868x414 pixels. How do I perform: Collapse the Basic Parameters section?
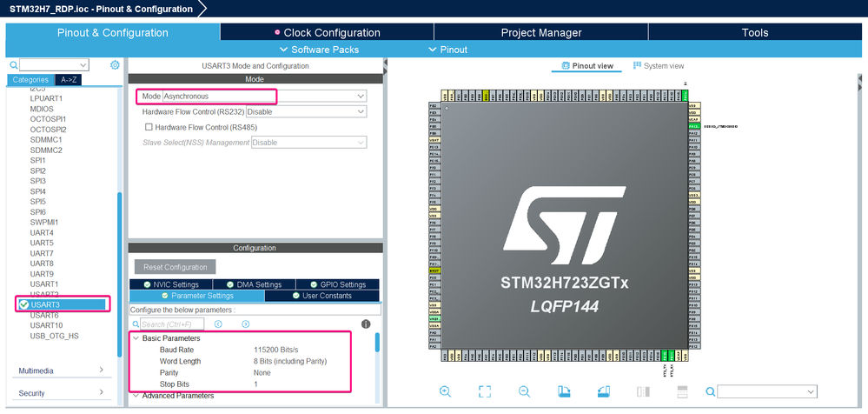pos(135,338)
